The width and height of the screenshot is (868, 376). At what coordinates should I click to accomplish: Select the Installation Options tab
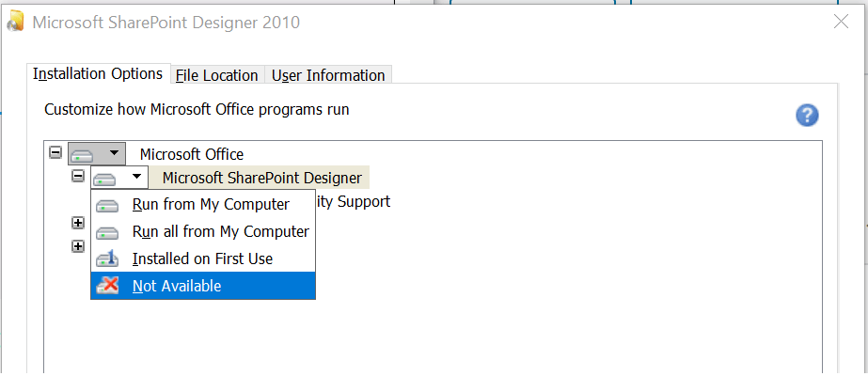click(98, 73)
